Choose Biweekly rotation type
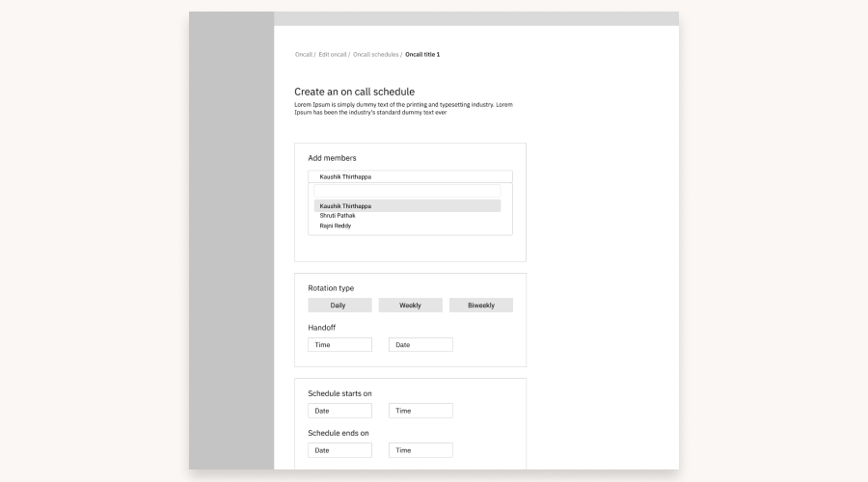This screenshot has width=868, height=482. click(480, 306)
